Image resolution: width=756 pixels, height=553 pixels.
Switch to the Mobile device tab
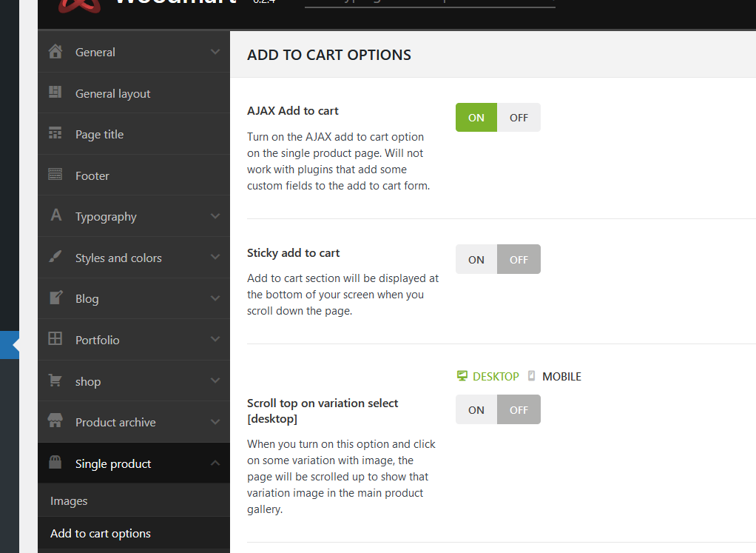pyautogui.click(x=555, y=377)
